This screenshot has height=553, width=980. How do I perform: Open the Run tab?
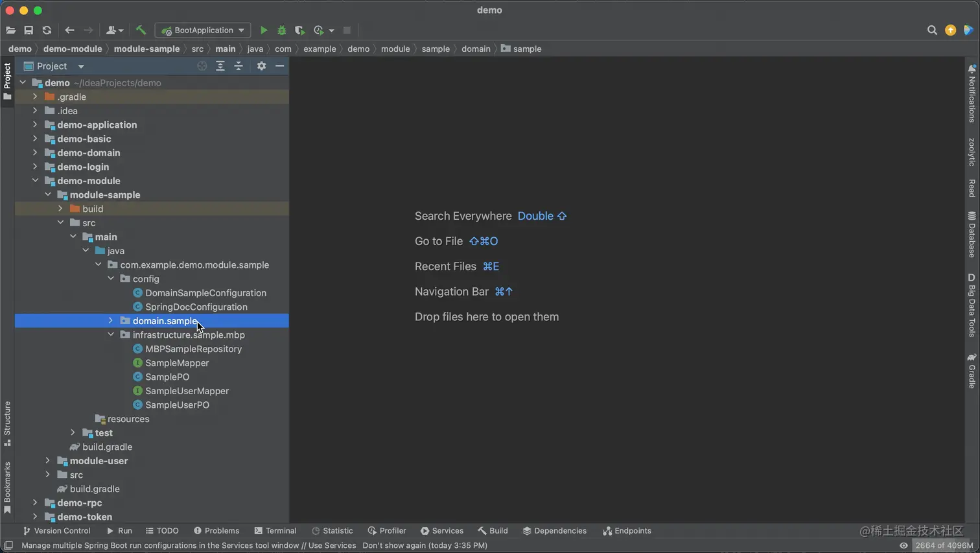tap(119, 531)
